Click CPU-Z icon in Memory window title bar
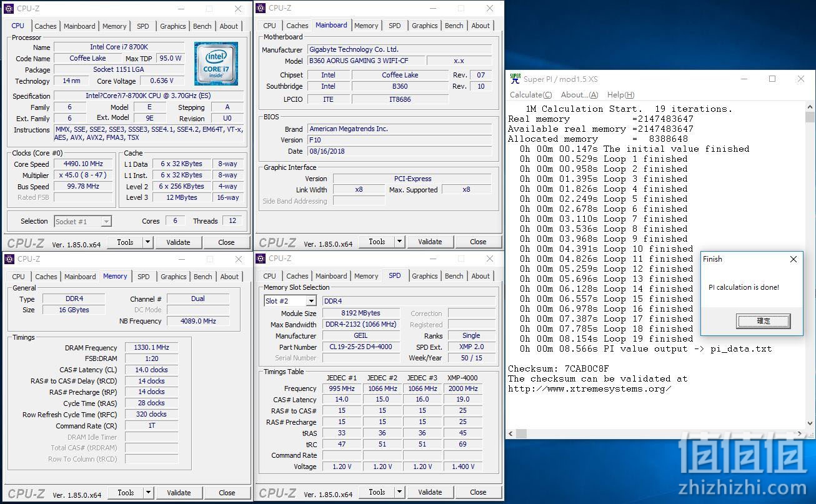The image size is (816, 504). pyautogui.click(x=9, y=259)
